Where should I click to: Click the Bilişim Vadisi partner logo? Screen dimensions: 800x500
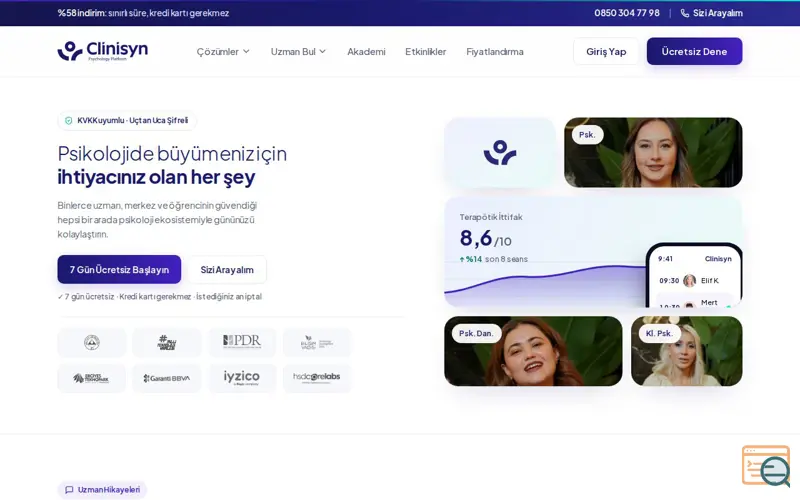point(317,342)
